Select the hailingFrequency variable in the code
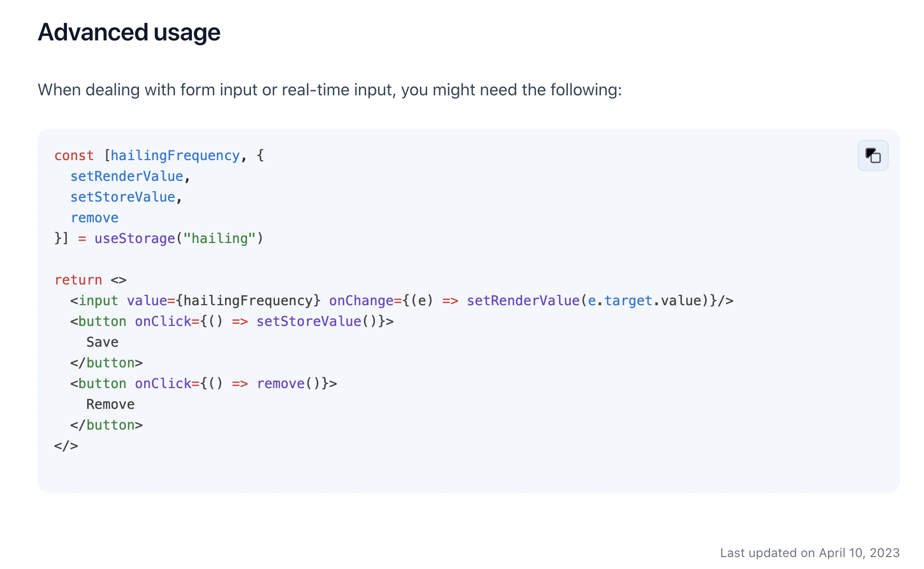This screenshot has width=924, height=569. pyautogui.click(x=177, y=155)
